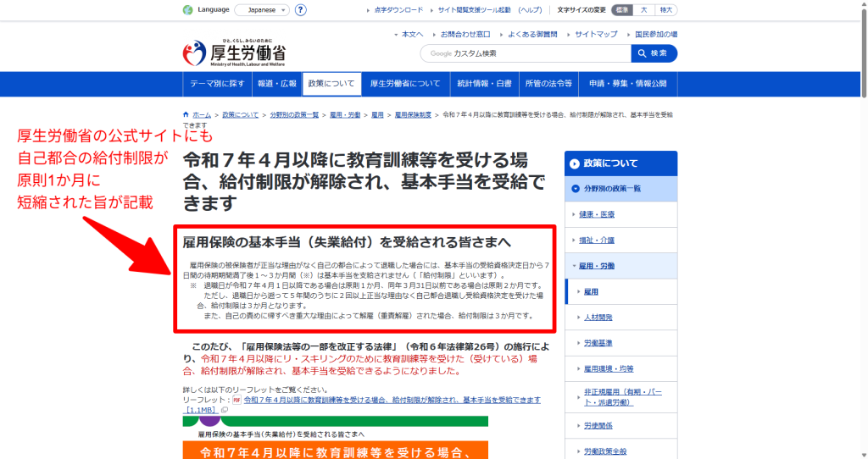This screenshot has height=459, width=868.
Task: Open 報道・広報 menu
Action: pos(277,84)
